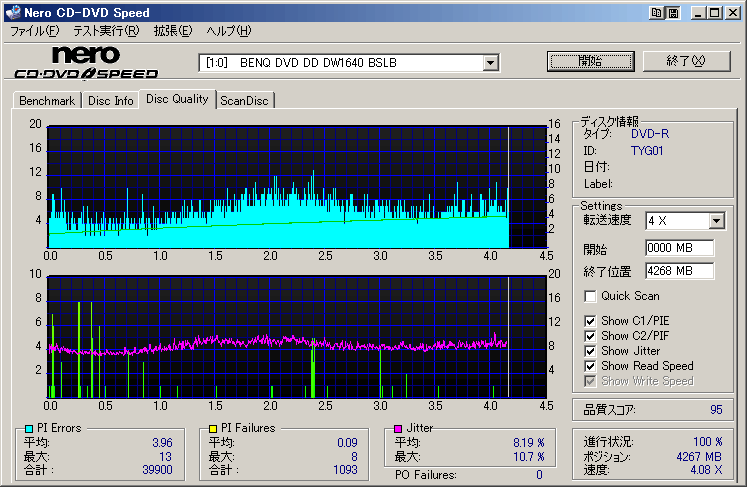Click the position value 4267 MB
Image resolution: width=747 pixels, height=487 pixels.
coord(699,457)
